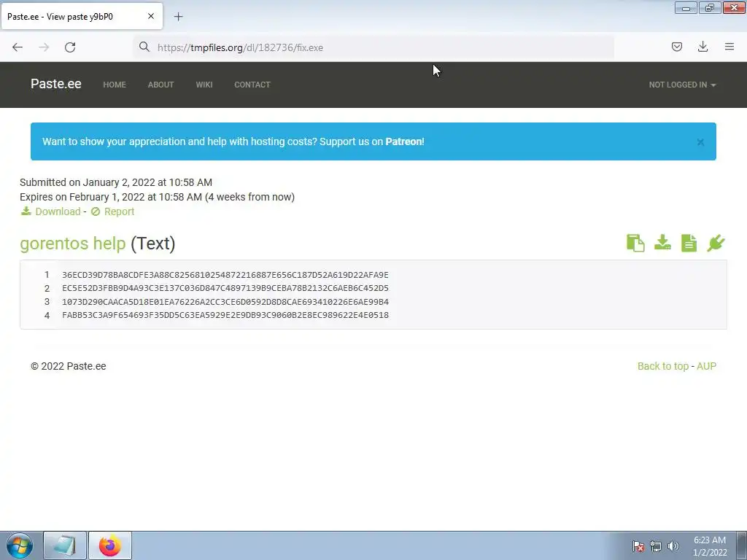Open the ABOUT menu item
Screen dimensions: 747x560
point(160,85)
